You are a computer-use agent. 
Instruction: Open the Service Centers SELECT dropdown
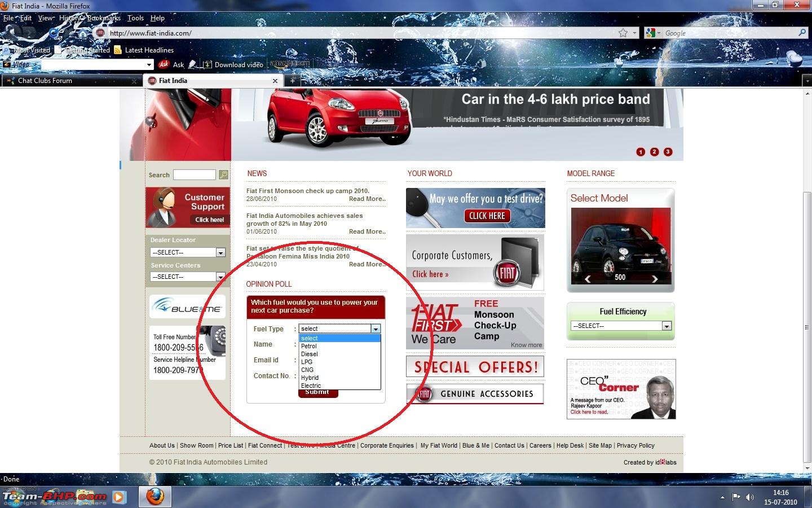pos(188,277)
